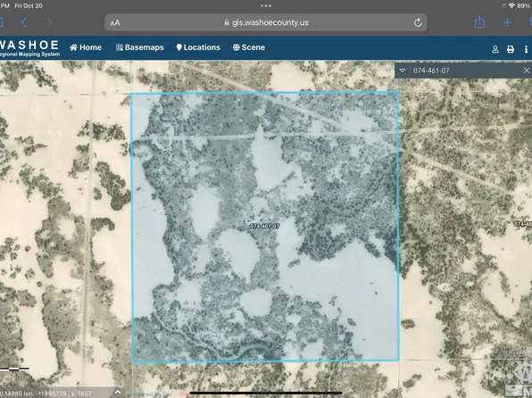Open the Home menu item
The width and height of the screenshot is (532, 398).
[x=86, y=47]
